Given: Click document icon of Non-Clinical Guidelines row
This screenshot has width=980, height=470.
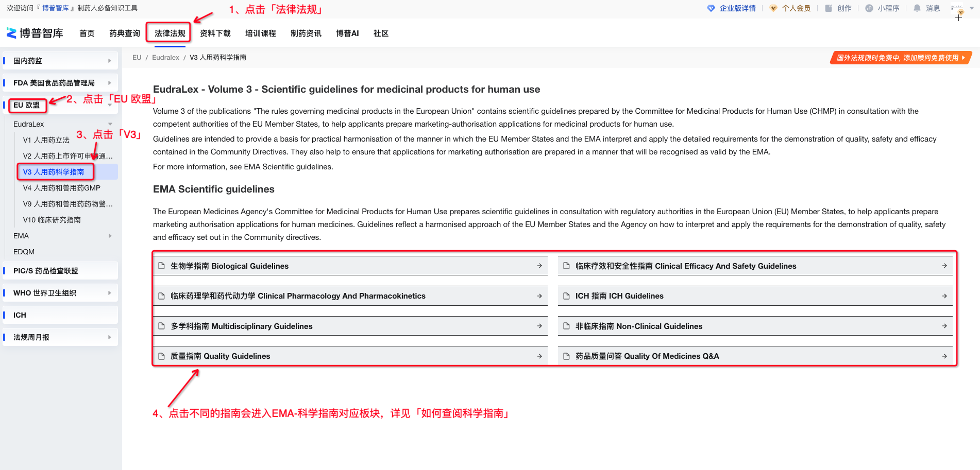Looking at the screenshot, I should (566, 326).
